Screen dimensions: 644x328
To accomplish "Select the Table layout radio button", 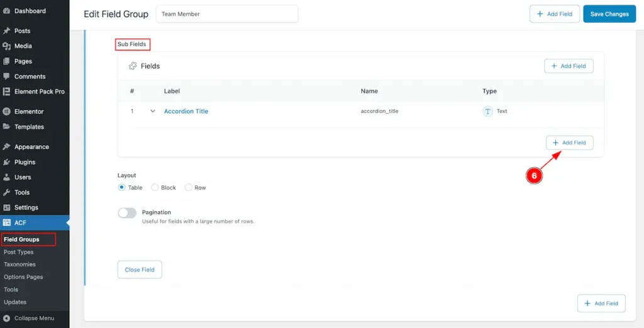I will (122, 187).
